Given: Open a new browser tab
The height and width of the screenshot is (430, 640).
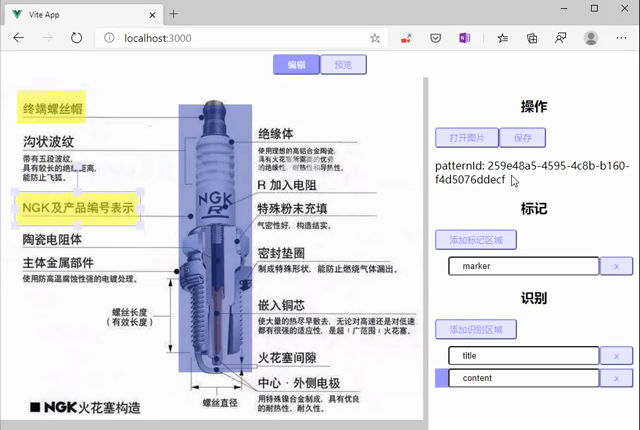Looking at the screenshot, I should [173, 14].
